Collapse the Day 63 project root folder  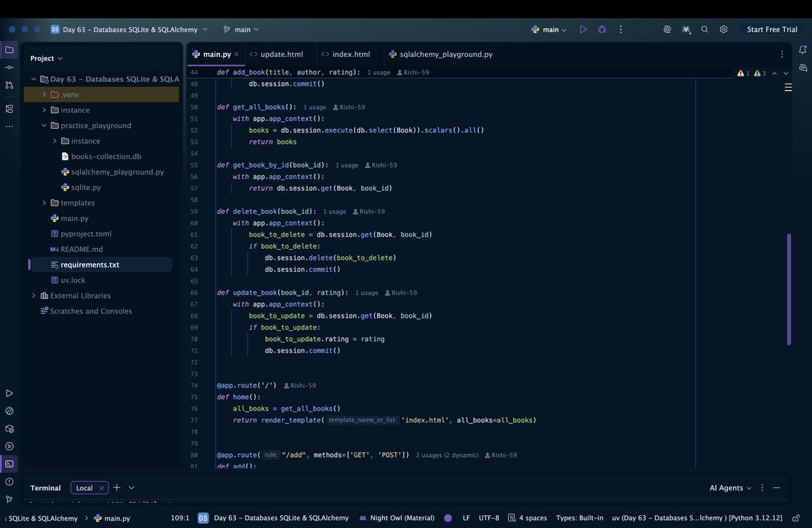pyautogui.click(x=34, y=79)
